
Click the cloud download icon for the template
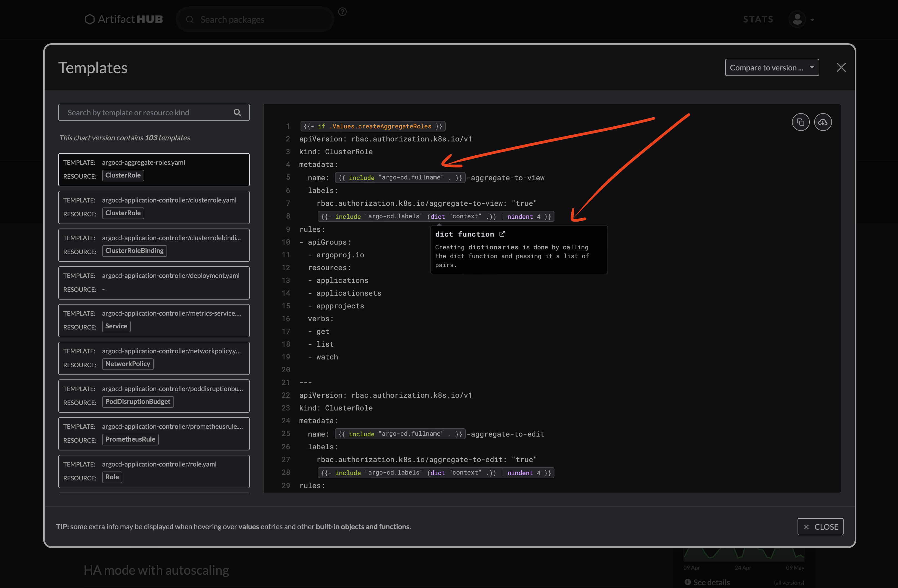(x=823, y=122)
